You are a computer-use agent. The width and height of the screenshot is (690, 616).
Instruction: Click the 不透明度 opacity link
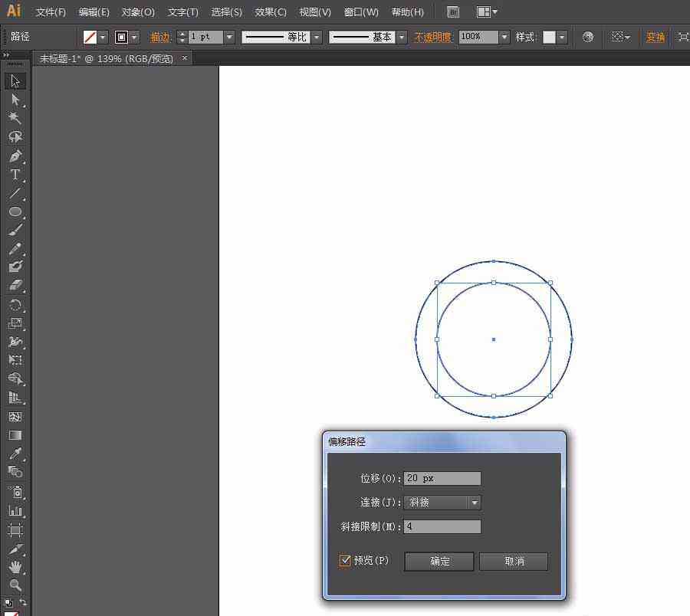[x=432, y=38]
